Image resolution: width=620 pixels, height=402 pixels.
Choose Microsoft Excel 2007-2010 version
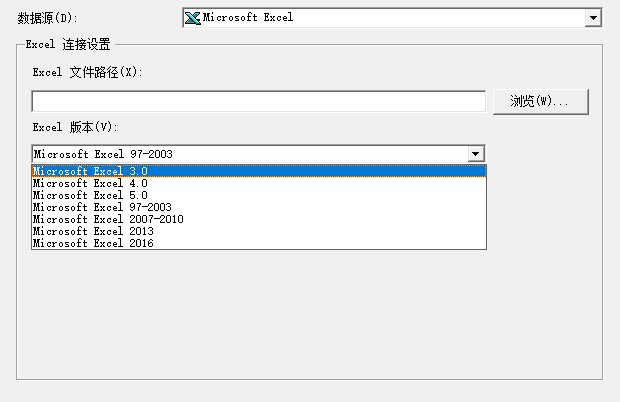(x=108, y=219)
